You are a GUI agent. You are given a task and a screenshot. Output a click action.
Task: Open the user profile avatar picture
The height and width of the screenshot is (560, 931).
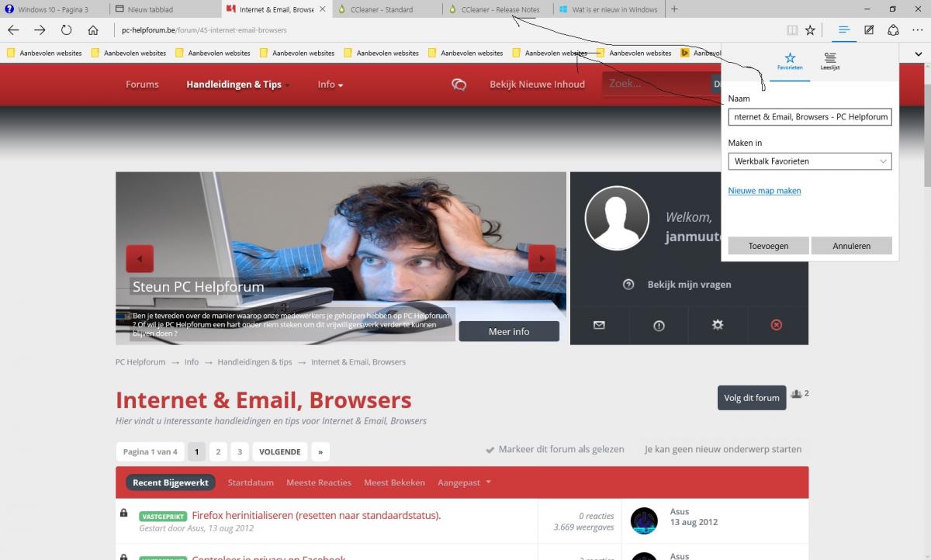point(617,218)
